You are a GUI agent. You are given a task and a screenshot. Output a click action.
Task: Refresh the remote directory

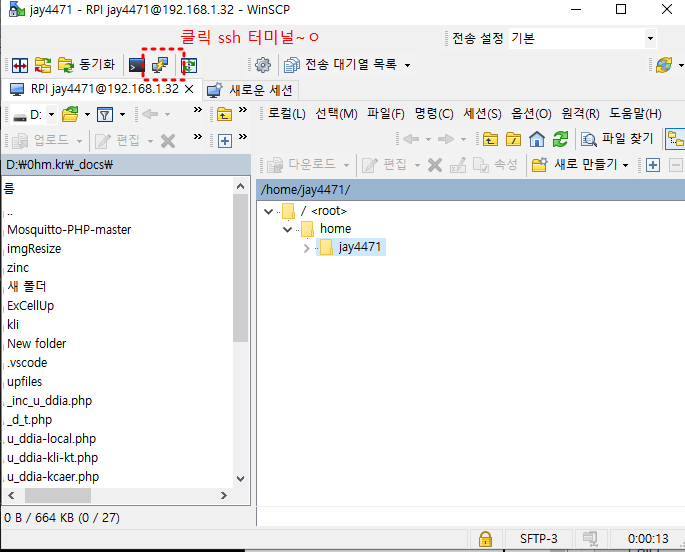click(x=560, y=140)
